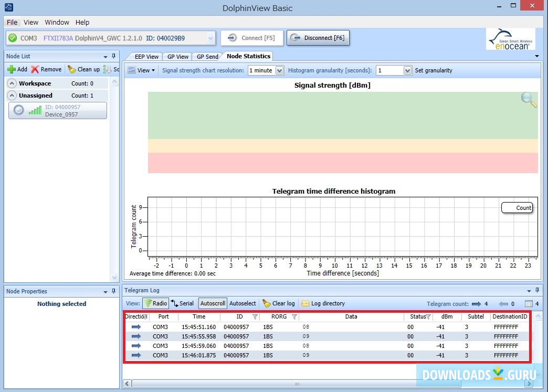Disable Autoscroll in Telegram Log
548x392 pixels.
(x=213, y=303)
